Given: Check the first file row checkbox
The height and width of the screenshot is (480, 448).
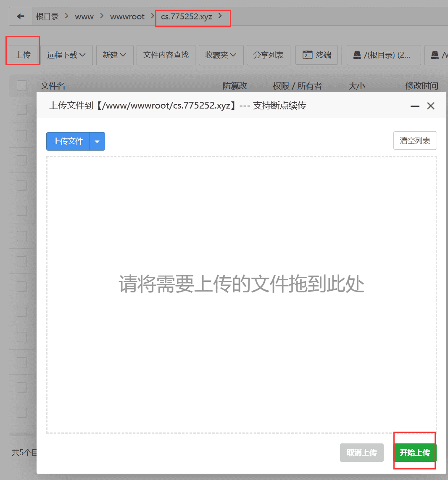Looking at the screenshot, I should (21, 110).
